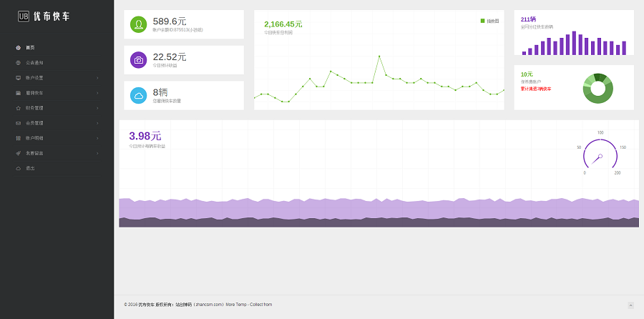Click the UB 优布快车 logo
This screenshot has height=319, width=644.
pos(44,16)
